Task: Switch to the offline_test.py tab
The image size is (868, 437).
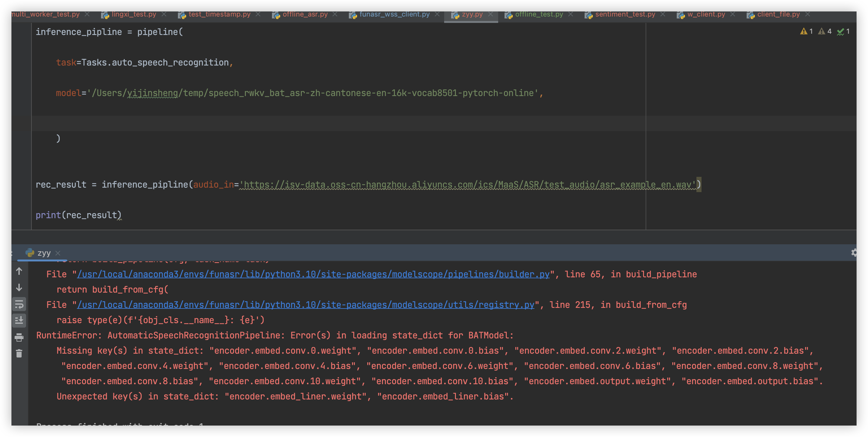Action: (534, 14)
